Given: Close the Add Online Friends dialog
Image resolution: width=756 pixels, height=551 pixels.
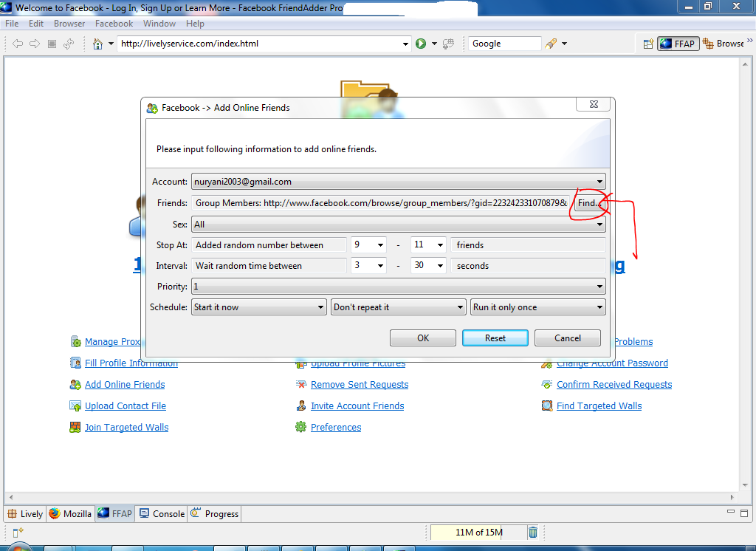Looking at the screenshot, I should (594, 104).
